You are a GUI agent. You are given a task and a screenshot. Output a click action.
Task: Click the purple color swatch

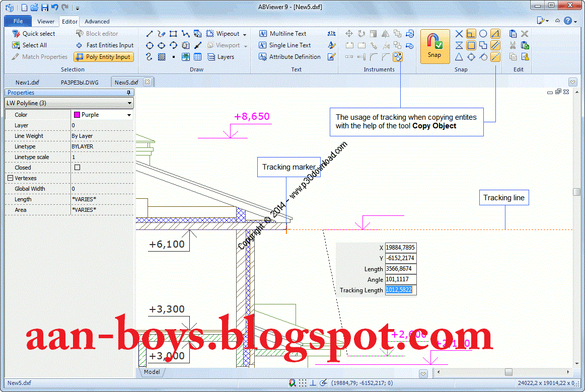click(x=77, y=115)
